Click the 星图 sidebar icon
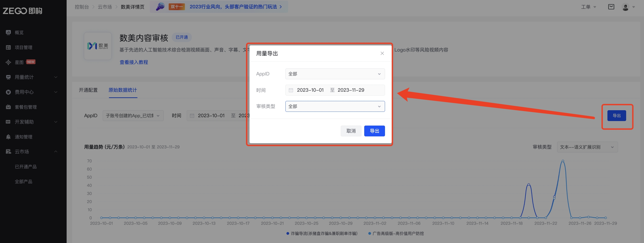Viewport: 644px width, 243px height. pos(8,62)
